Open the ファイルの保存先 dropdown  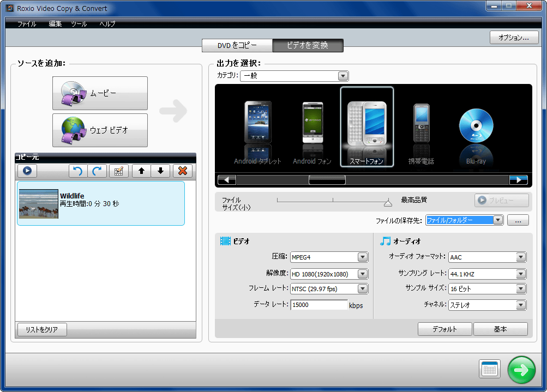coord(464,220)
